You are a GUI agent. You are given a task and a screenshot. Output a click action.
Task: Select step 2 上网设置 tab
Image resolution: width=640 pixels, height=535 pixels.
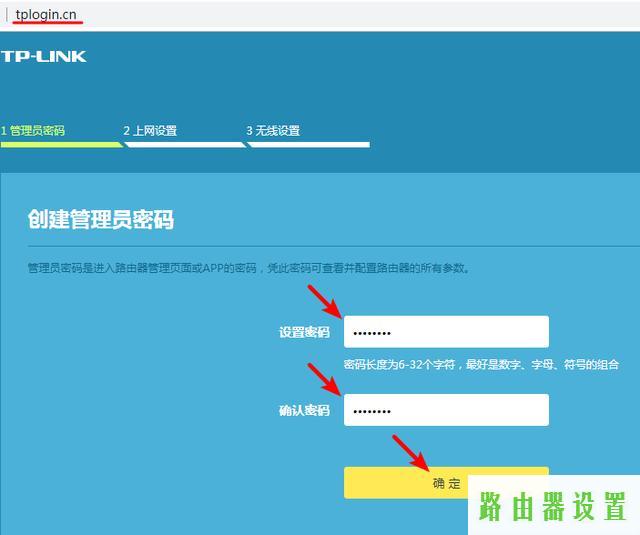[150, 131]
